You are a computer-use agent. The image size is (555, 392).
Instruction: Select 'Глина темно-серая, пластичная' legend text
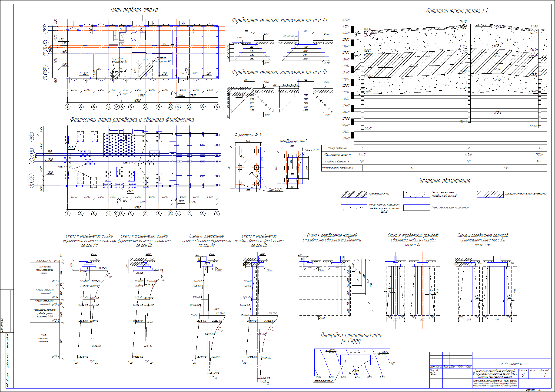coord(450,208)
